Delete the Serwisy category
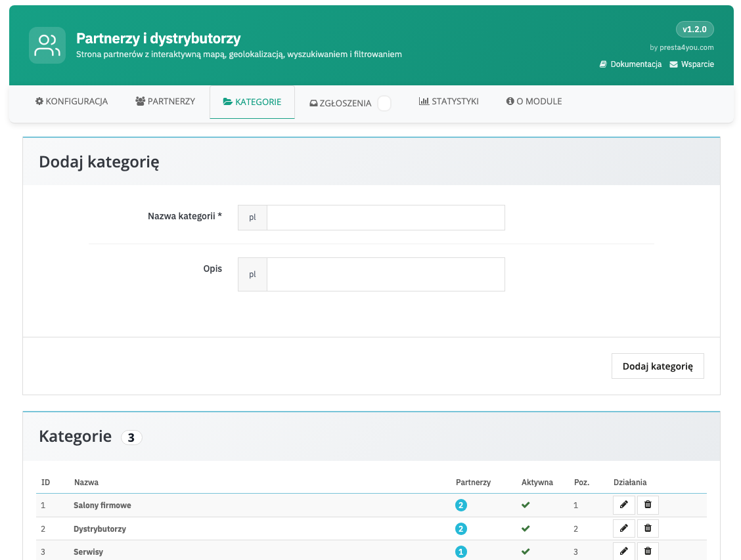Screen dimensions: 741x560 click(648, 551)
